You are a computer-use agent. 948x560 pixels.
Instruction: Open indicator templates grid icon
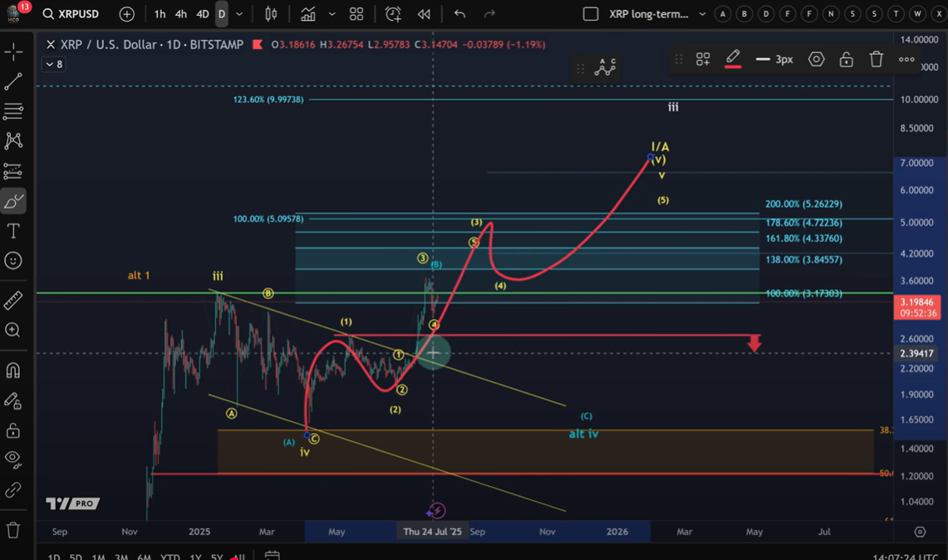coord(356,14)
